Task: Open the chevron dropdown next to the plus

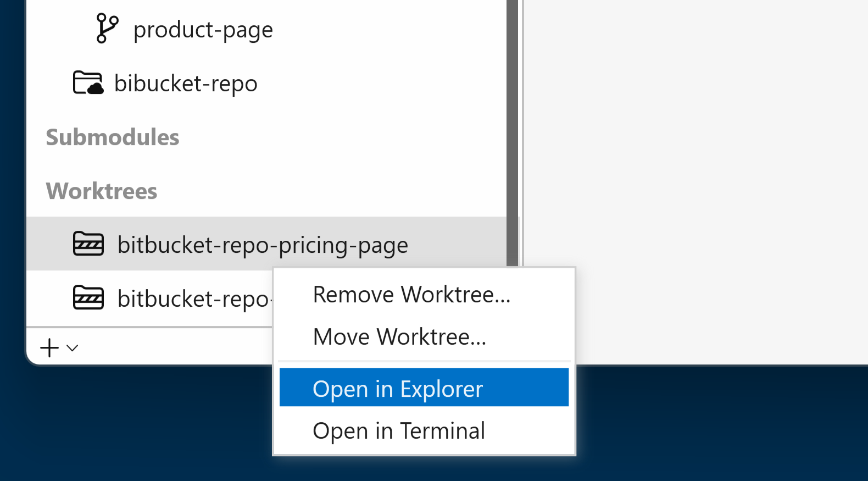Action: 73,347
